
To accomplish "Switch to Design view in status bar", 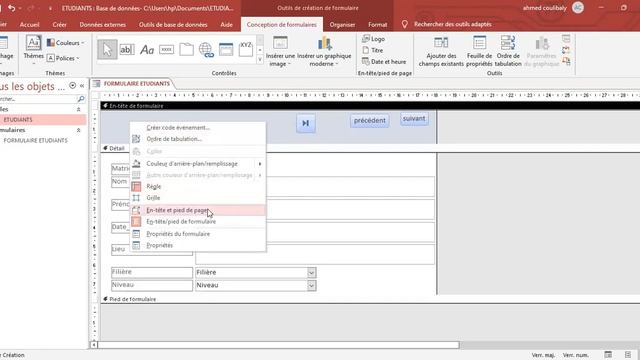I will [628, 355].
